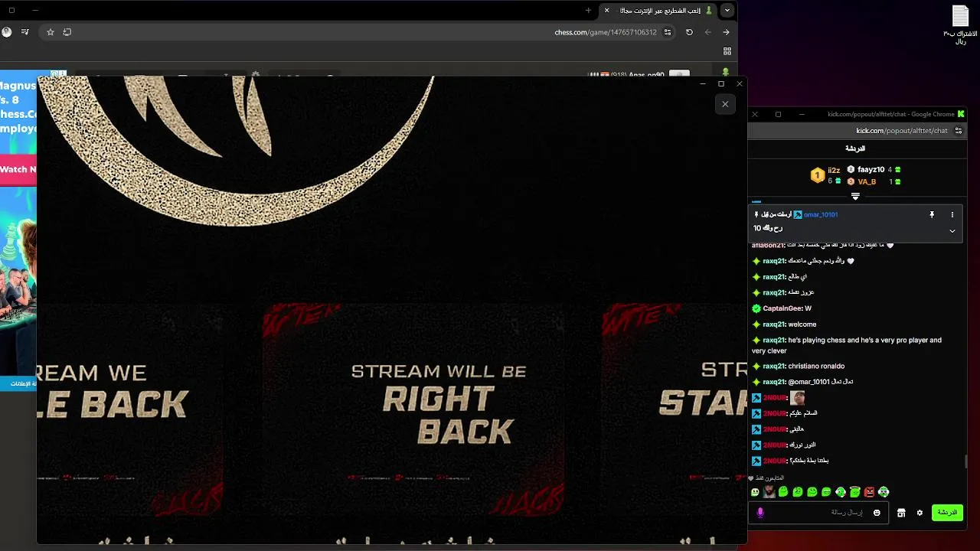Open site info icon in the kick chat window
Viewport: 980px width, 551px height.
coord(958,131)
